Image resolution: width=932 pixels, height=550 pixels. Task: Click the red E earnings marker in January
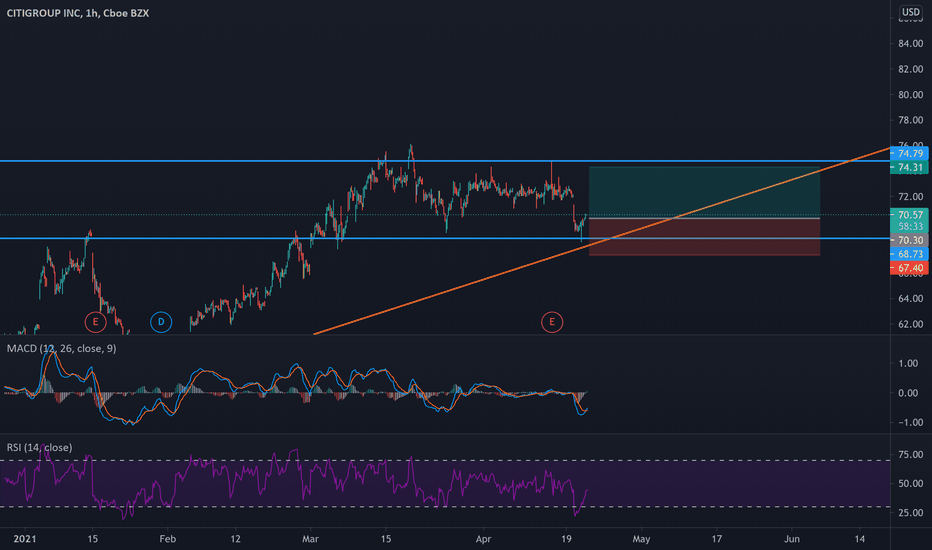click(x=95, y=322)
